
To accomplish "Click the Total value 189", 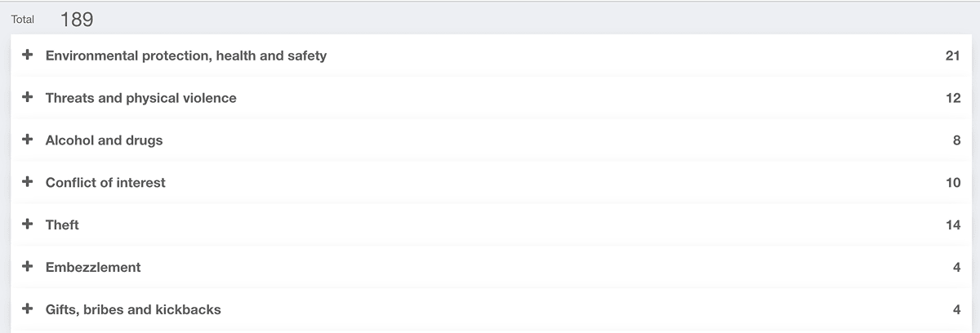I will point(77,20).
